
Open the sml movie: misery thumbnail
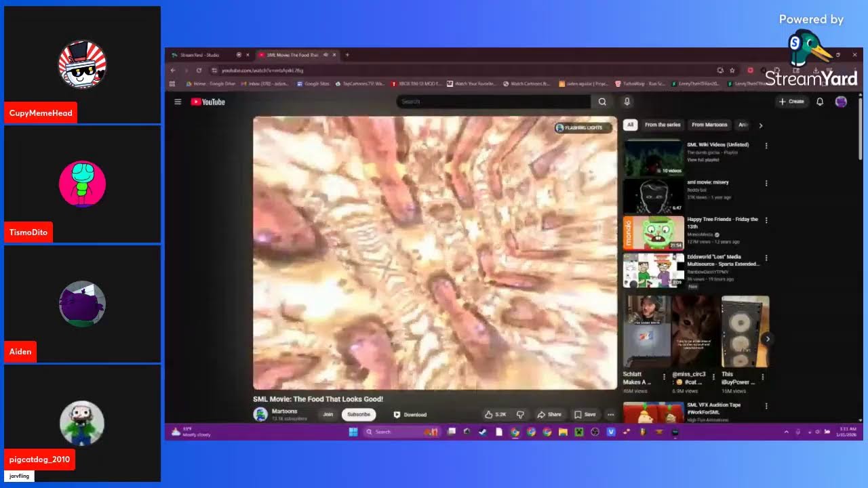[654, 195]
